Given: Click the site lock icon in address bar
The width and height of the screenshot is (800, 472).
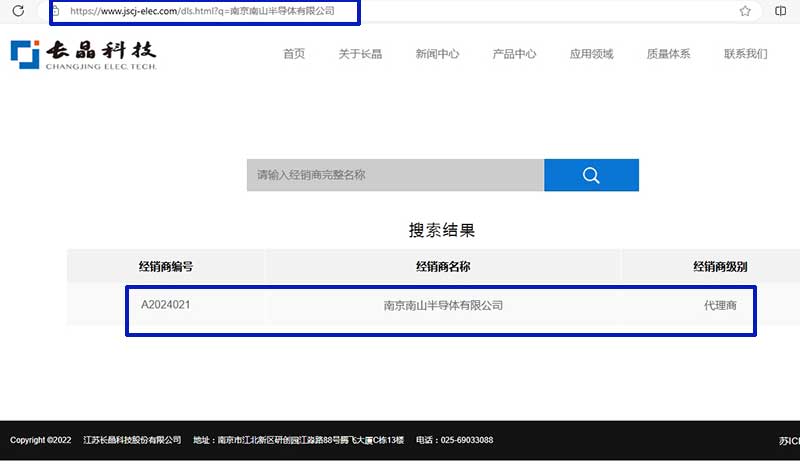Looking at the screenshot, I should 58,11.
